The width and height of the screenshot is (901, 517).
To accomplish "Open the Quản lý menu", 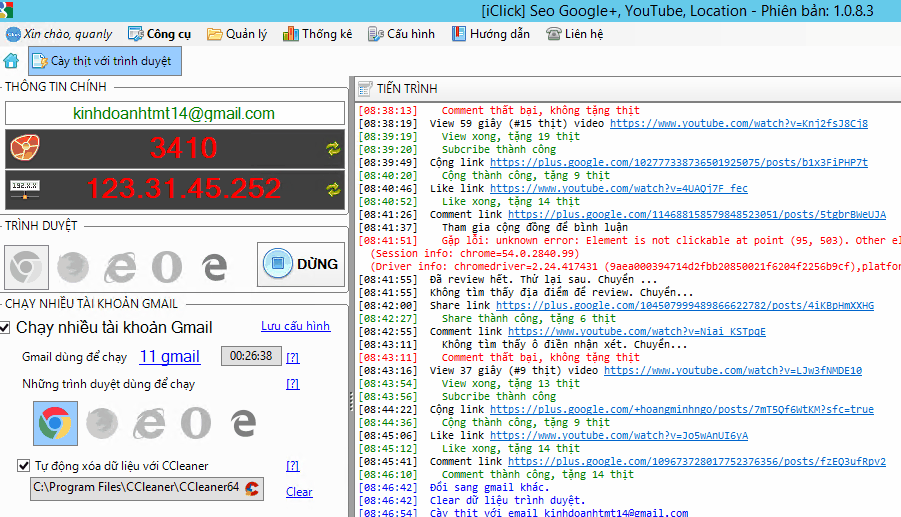I will pos(237,34).
